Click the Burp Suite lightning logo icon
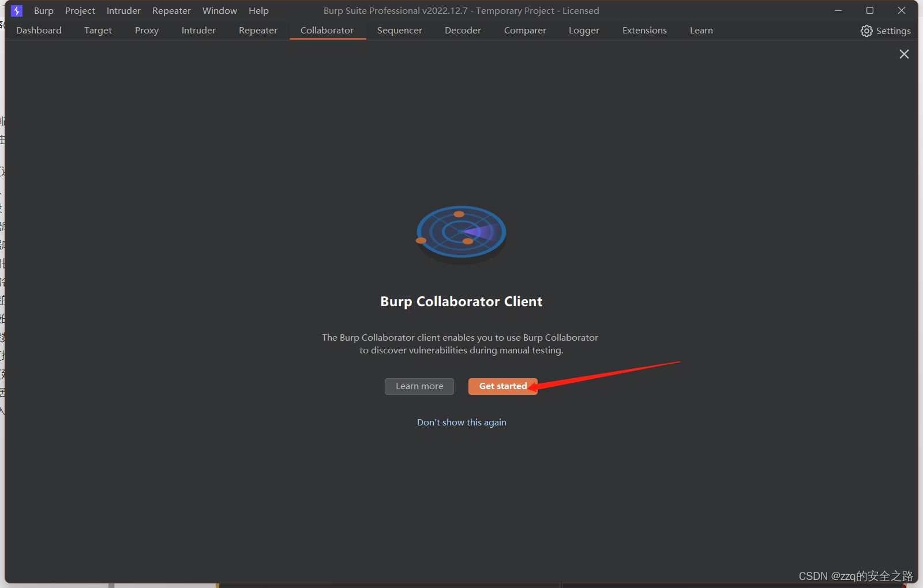Viewport: 923px width, 588px height. (x=17, y=11)
